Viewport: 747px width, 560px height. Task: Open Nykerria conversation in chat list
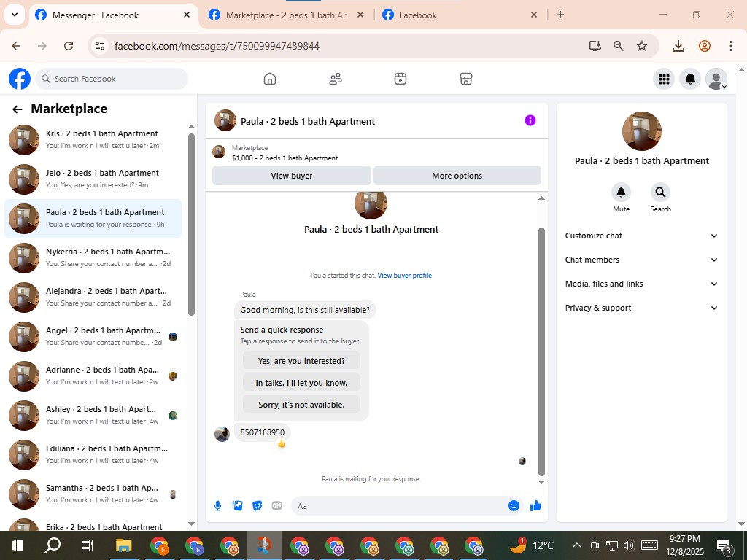point(93,257)
